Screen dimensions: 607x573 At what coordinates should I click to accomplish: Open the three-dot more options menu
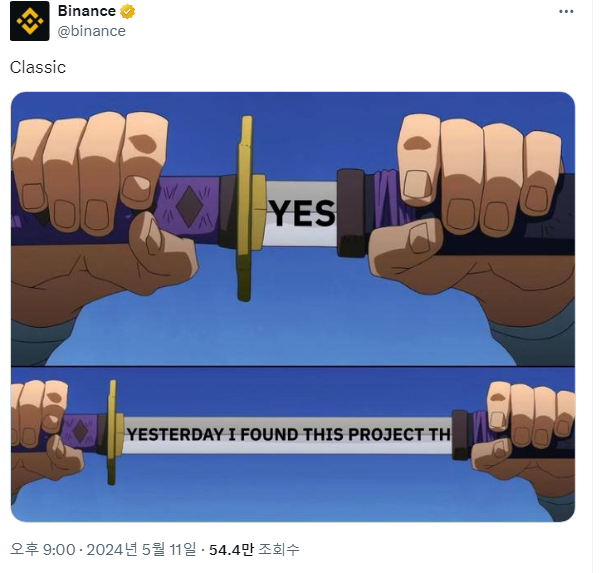pos(566,12)
